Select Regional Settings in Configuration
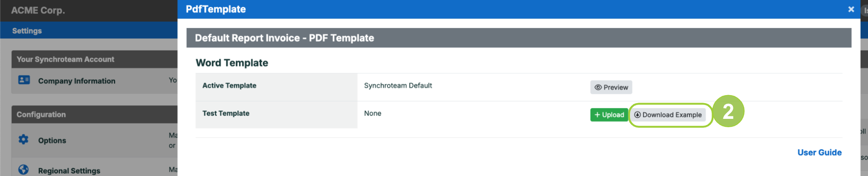868x176 pixels. [69, 171]
